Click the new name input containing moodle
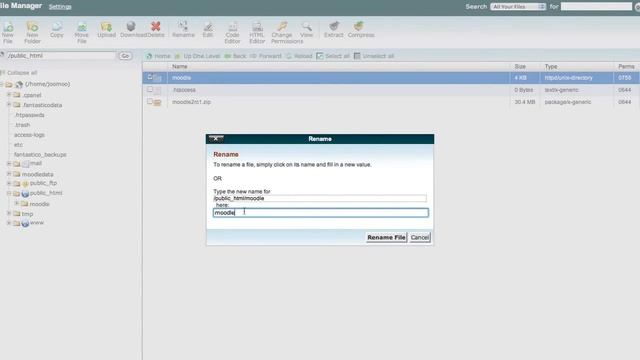 pos(321,213)
